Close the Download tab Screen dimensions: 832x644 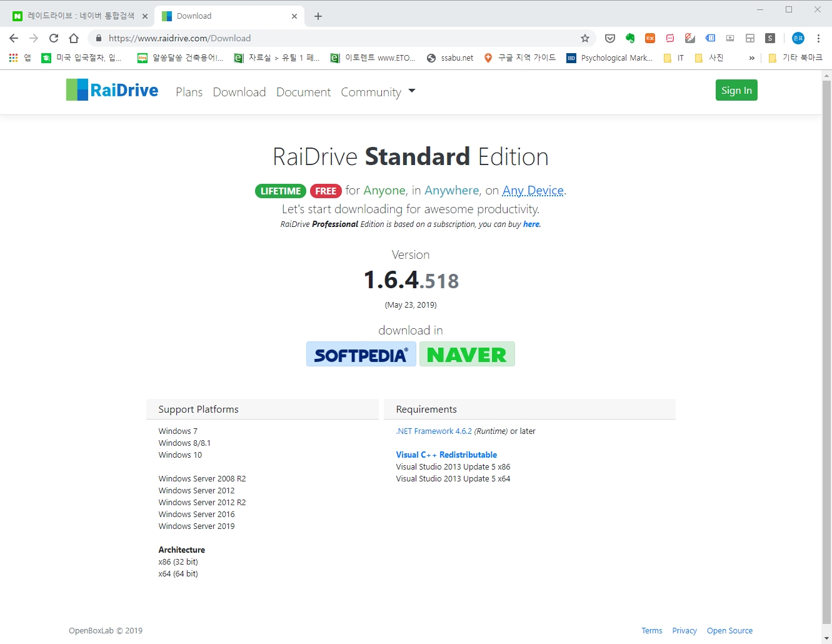pos(294,16)
